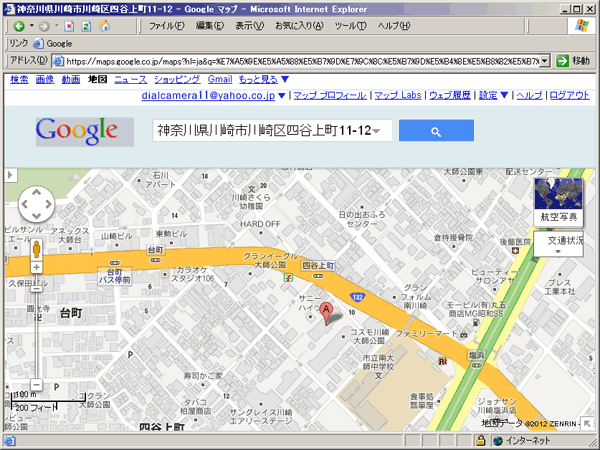Click Google link in links bar
Screen dimensions: 600x450
tap(53, 44)
